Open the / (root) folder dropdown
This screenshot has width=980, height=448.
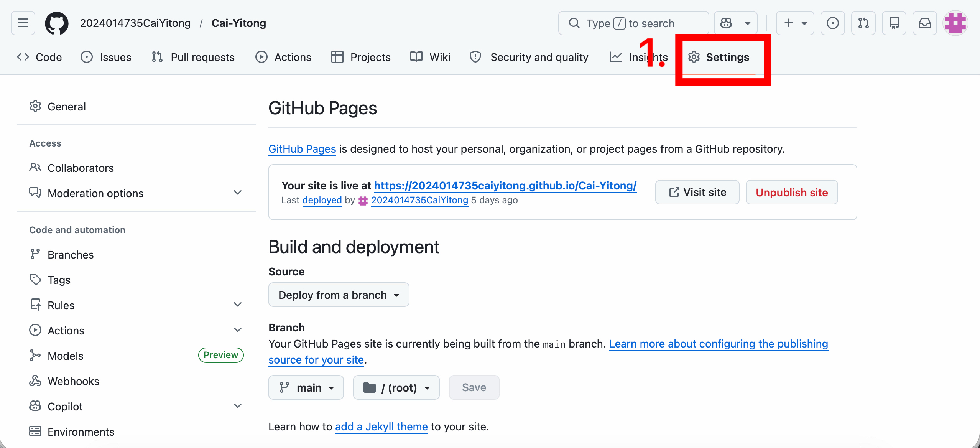[396, 387]
